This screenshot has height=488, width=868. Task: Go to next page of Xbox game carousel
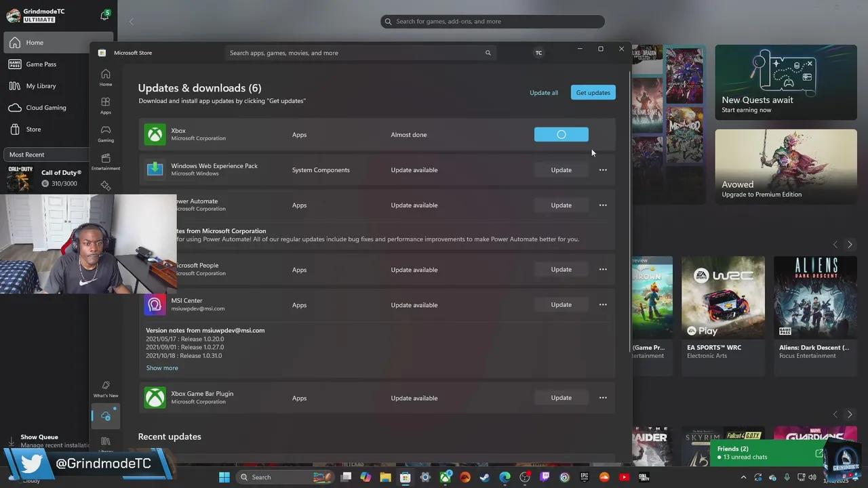pos(850,244)
